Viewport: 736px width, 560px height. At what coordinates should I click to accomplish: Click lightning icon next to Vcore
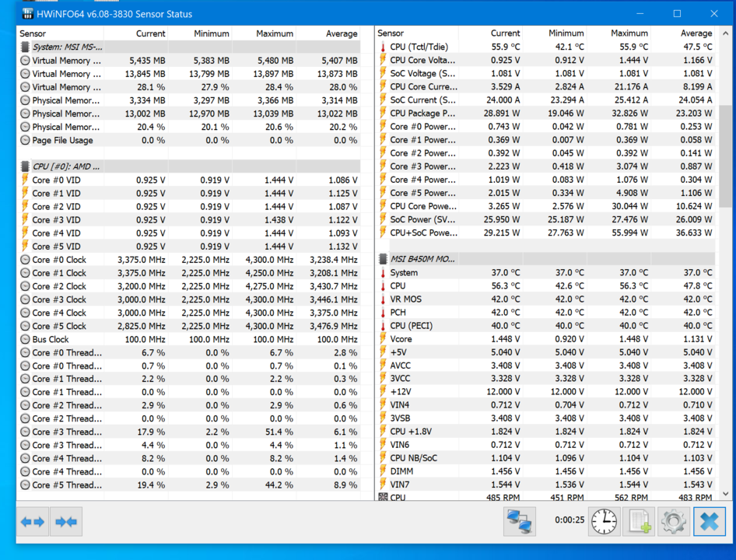point(383,339)
